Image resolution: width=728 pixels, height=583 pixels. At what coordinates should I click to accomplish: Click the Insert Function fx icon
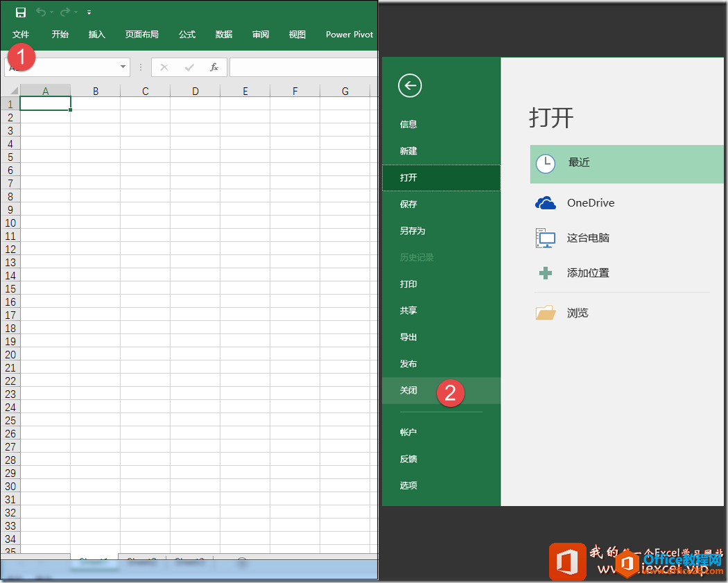tap(215, 67)
